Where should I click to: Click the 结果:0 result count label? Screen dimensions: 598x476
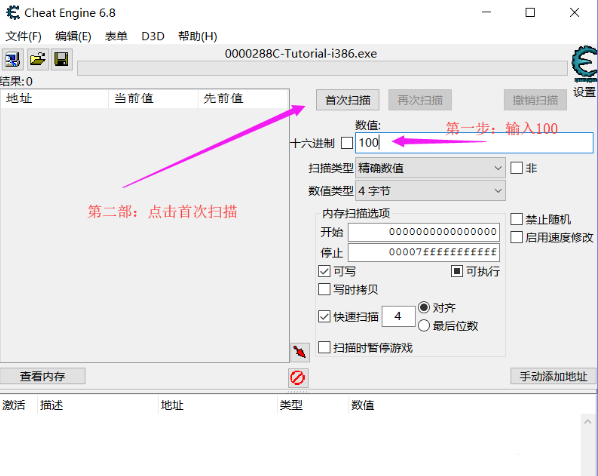pos(16,82)
